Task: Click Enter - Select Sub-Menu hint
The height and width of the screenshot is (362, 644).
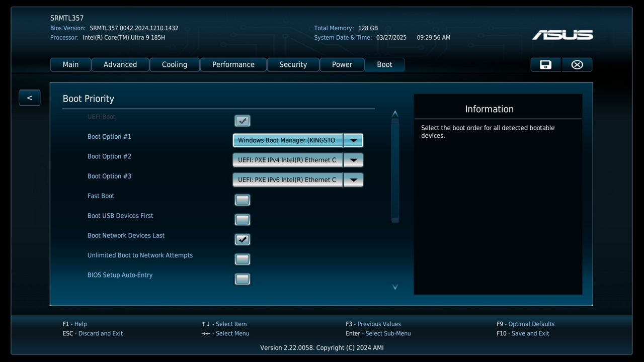Action: coord(378,334)
